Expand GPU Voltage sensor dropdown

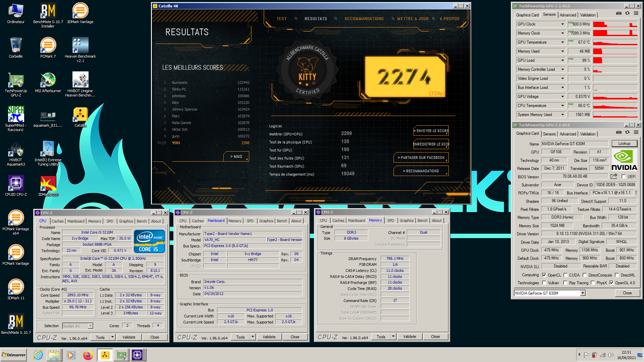coord(562,97)
